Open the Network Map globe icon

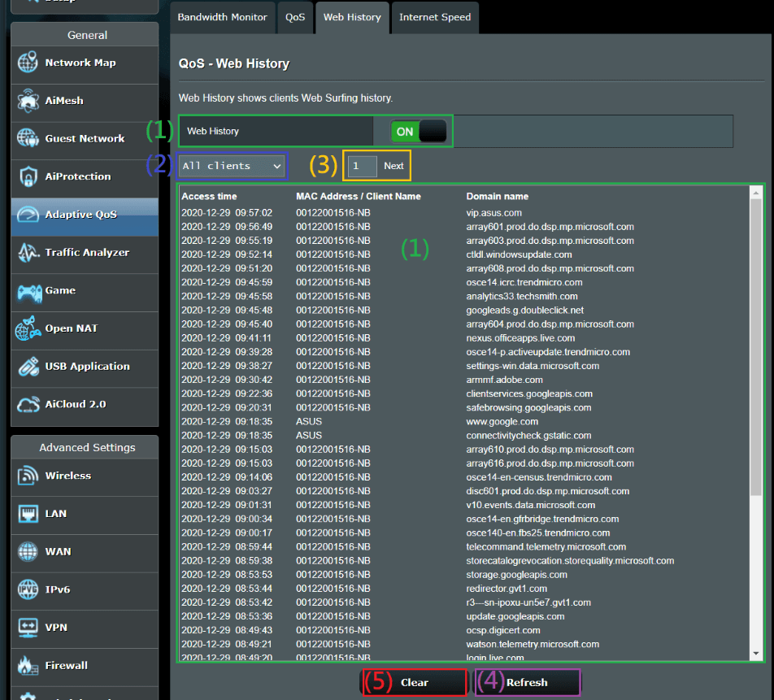point(28,63)
